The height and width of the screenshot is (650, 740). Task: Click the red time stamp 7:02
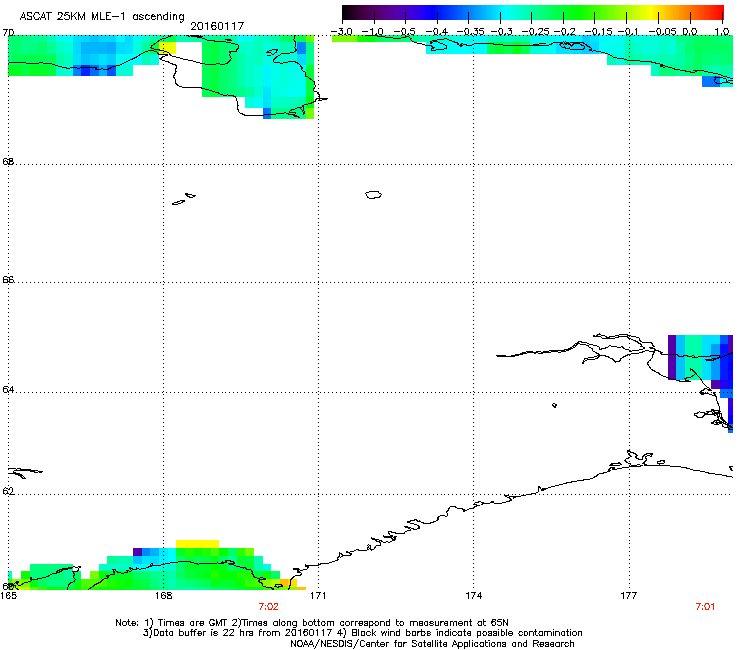click(x=269, y=607)
